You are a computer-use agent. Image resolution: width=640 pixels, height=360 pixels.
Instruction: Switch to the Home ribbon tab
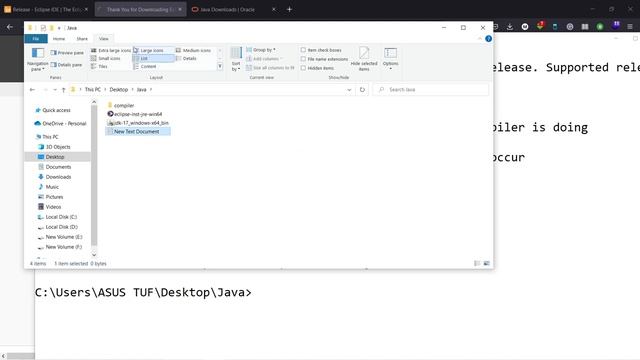[59, 39]
